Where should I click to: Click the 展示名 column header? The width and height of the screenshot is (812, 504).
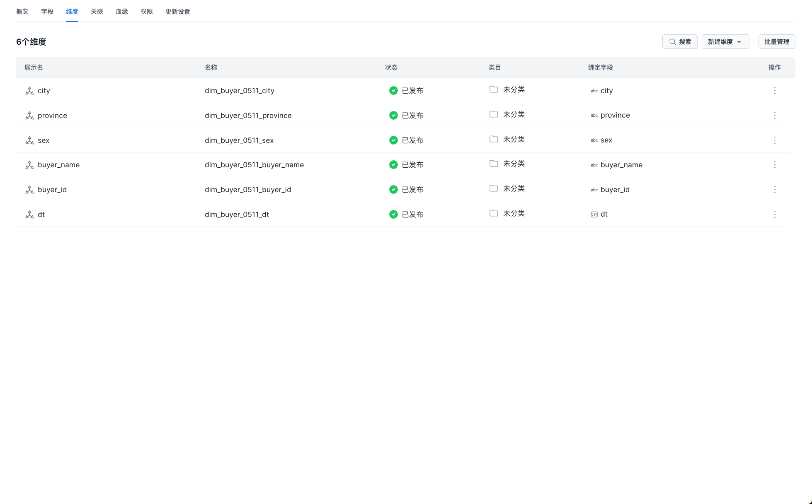34,68
